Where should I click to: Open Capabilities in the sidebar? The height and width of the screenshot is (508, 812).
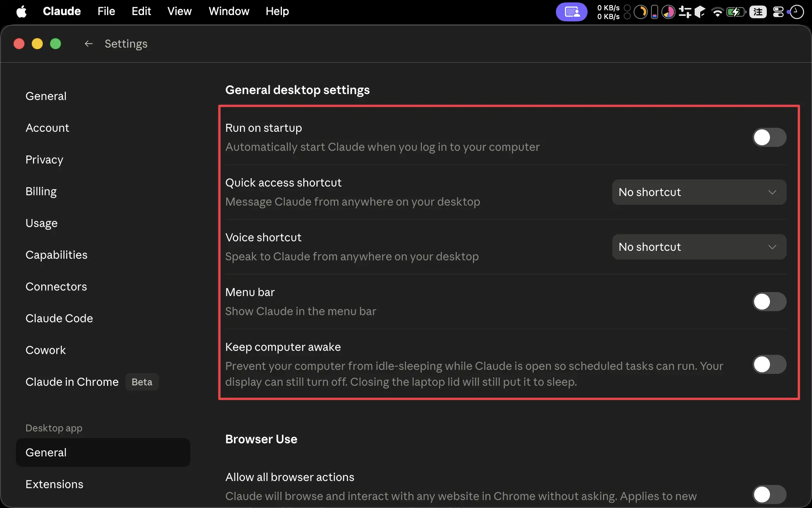click(56, 255)
